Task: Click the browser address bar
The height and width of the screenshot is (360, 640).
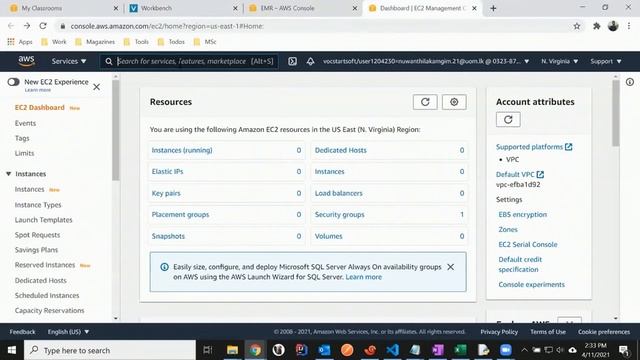Action: coord(314,26)
